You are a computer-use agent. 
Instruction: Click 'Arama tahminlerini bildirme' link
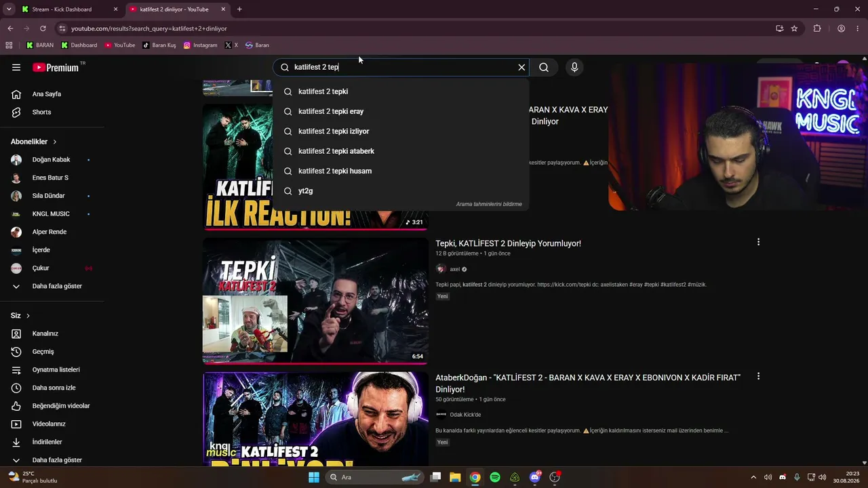click(x=489, y=204)
